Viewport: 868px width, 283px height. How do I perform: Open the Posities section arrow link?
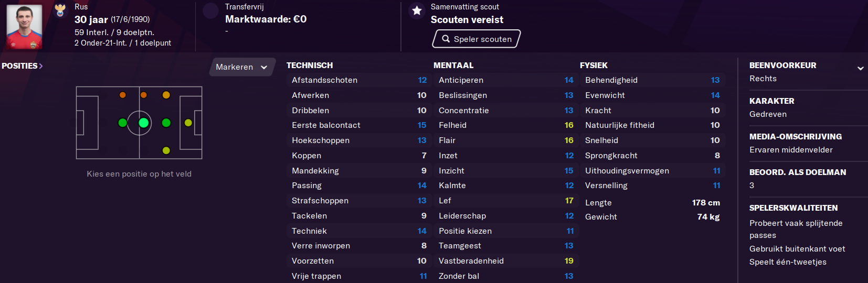(x=22, y=66)
